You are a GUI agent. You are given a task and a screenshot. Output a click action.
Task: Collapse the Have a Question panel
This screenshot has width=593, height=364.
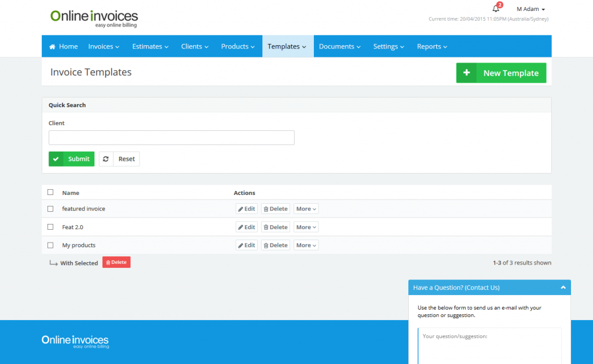pos(563,288)
